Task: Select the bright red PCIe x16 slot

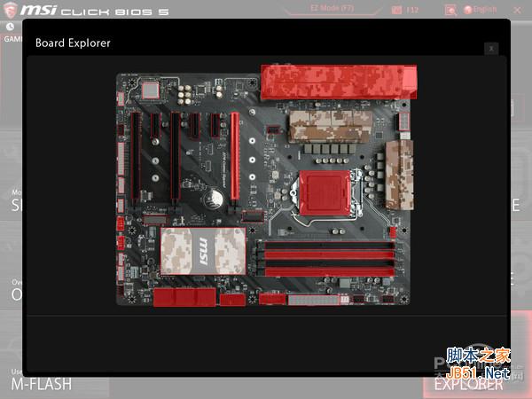Action: 235,156
